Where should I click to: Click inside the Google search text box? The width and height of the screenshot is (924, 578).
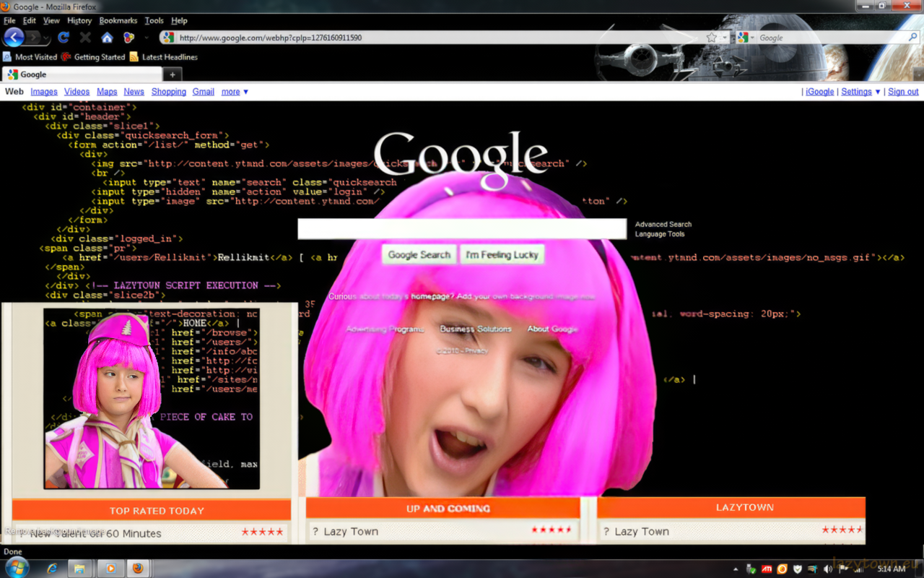(462, 229)
